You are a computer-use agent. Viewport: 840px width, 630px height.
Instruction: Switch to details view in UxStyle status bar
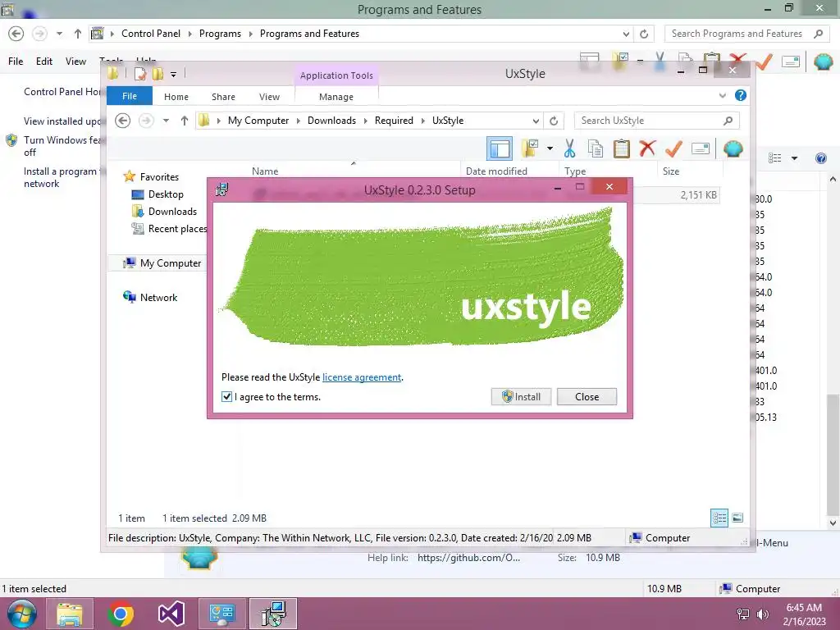pyautogui.click(x=719, y=518)
